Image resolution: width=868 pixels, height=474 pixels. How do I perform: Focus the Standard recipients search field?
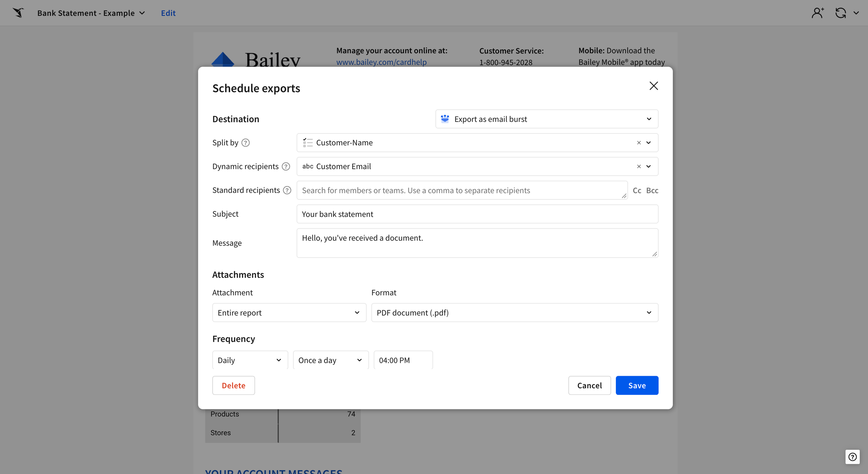[462, 190]
